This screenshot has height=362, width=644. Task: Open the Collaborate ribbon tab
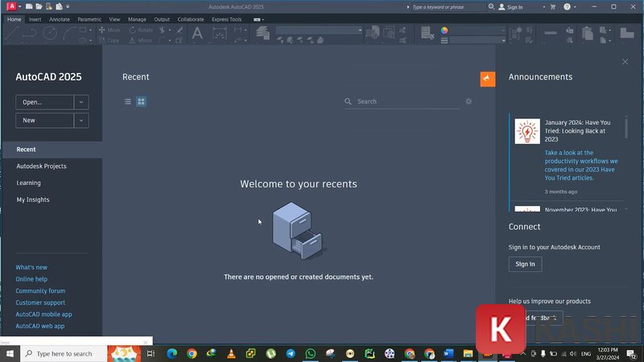[x=191, y=19]
